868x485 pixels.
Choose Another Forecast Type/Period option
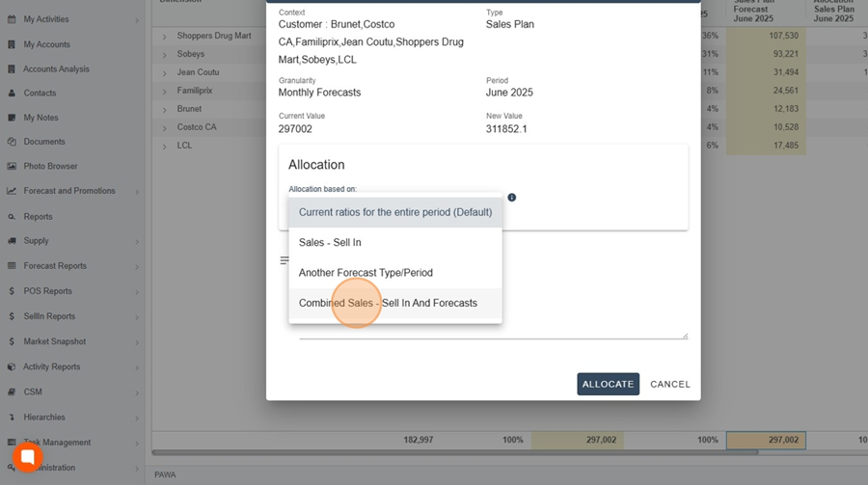(395, 273)
